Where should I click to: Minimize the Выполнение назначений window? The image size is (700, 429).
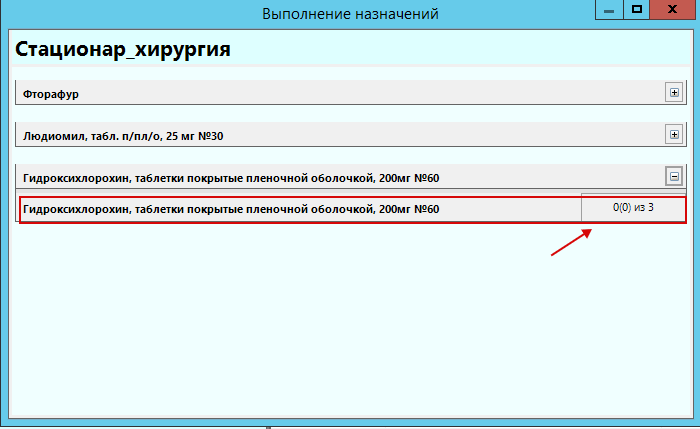click(x=609, y=9)
